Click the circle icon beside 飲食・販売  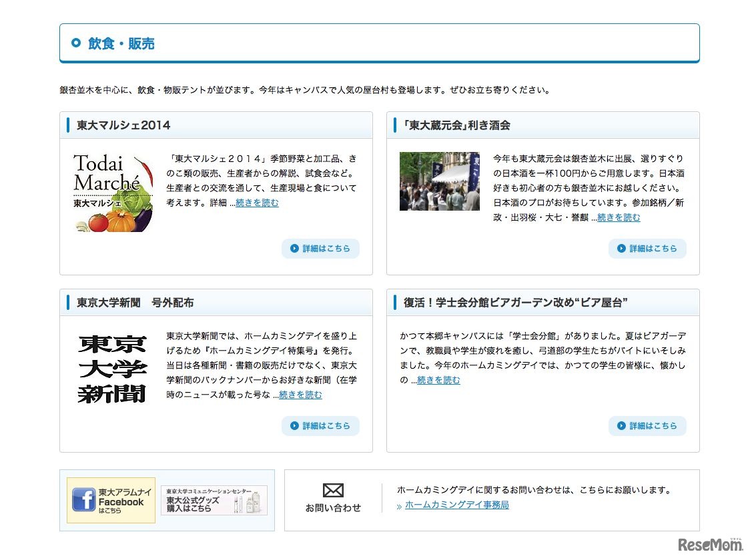[76, 43]
